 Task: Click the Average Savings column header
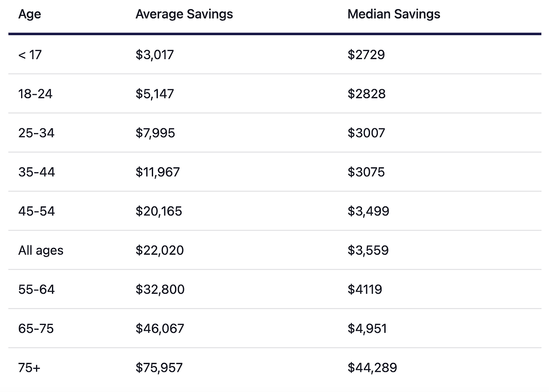(184, 14)
